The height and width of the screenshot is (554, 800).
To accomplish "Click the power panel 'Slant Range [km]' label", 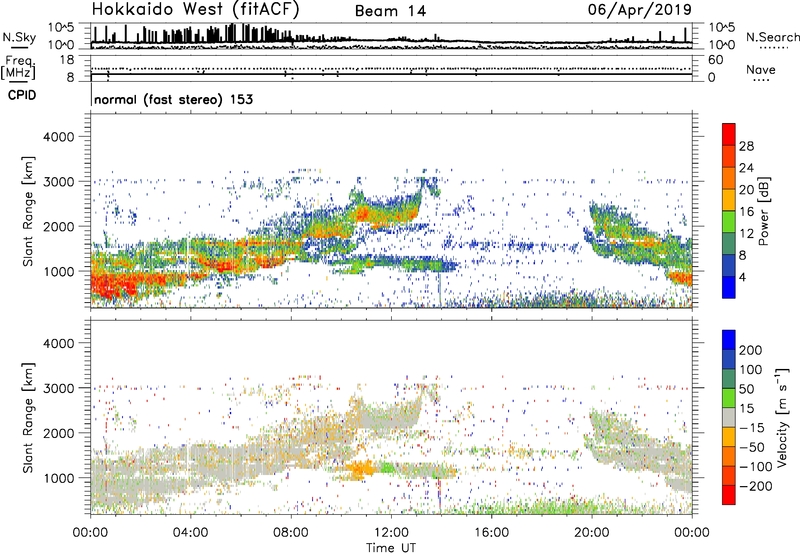I will click(28, 211).
